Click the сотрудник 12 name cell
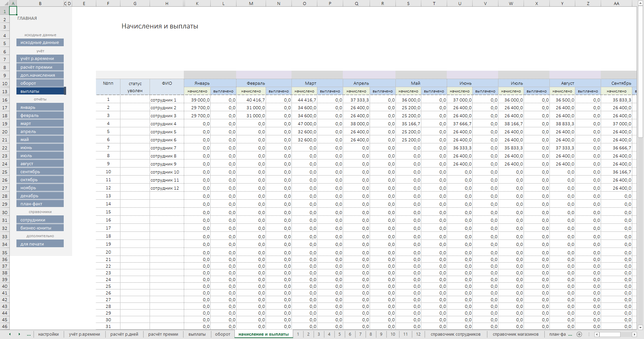Viewport: 644px width, 339px height. 167,188
